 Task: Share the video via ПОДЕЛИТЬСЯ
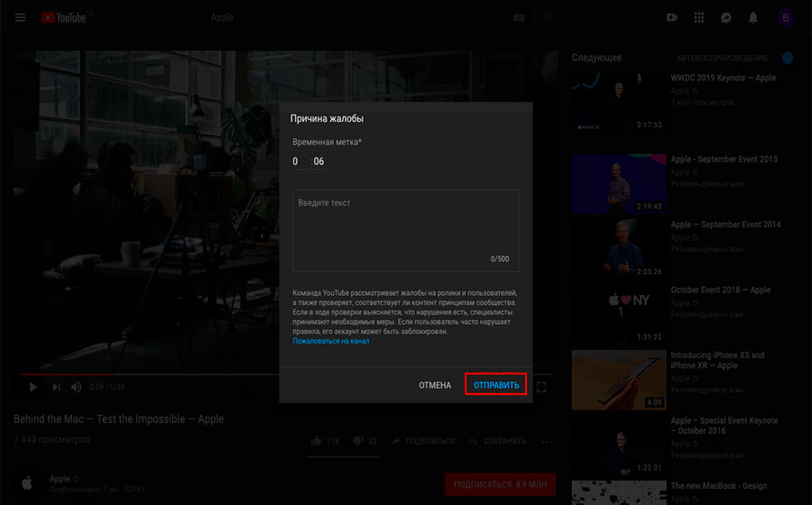pos(423,441)
